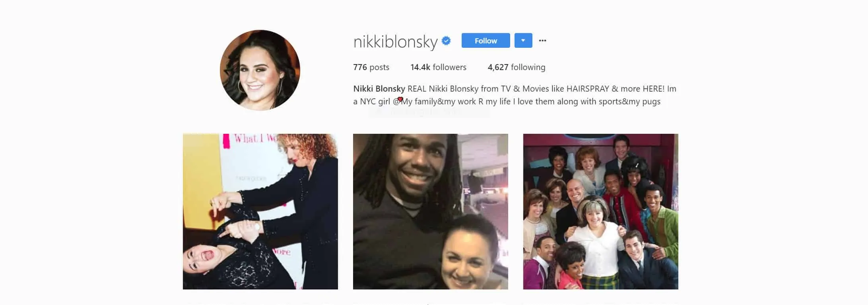868x305 pixels.
Task: Open the Hairspray cast group photo post
Action: tap(601, 211)
